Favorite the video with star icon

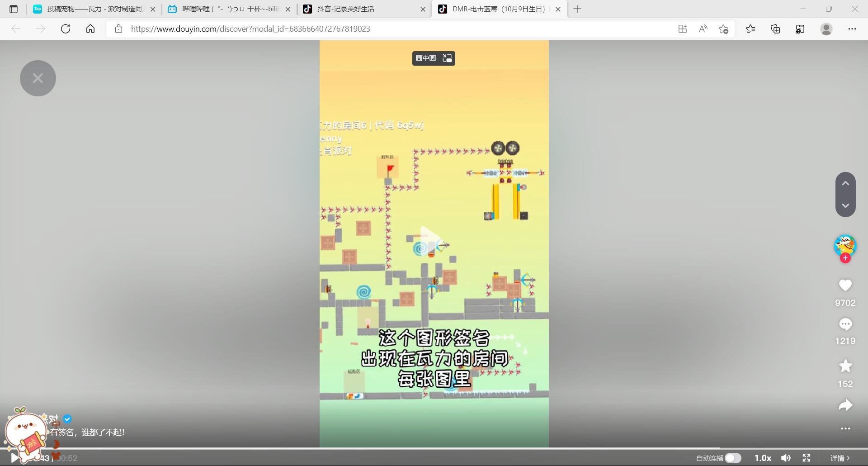tap(845, 366)
